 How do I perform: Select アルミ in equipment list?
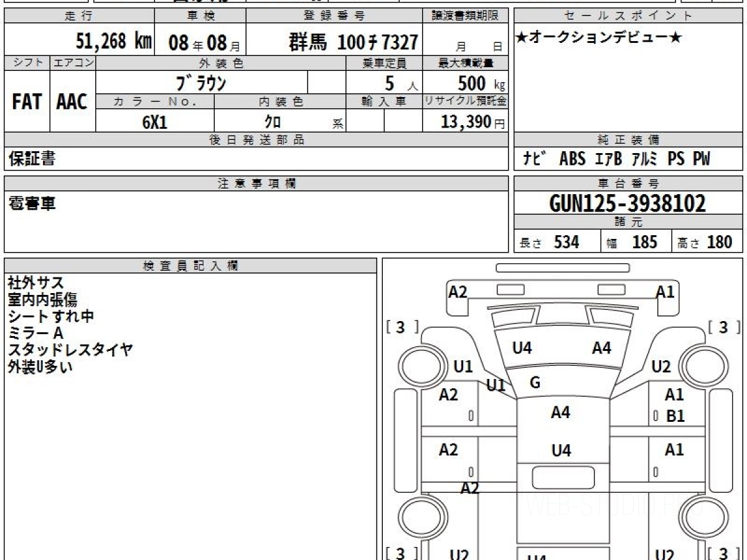pos(644,159)
